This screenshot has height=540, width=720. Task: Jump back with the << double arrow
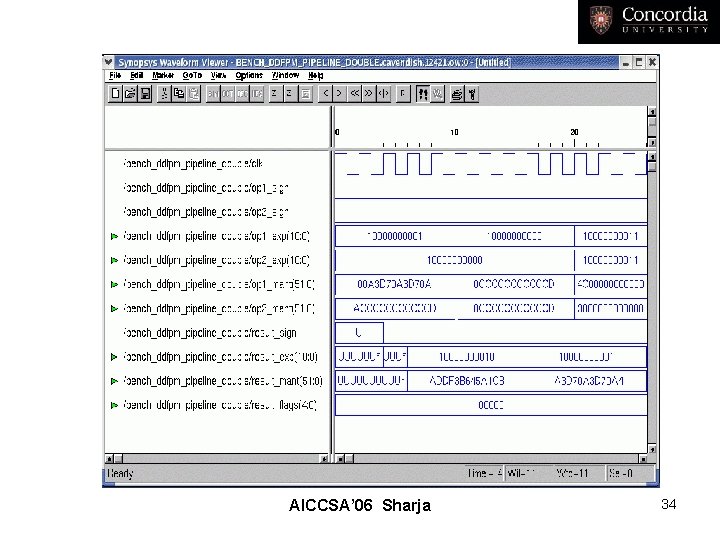pyautogui.click(x=354, y=94)
